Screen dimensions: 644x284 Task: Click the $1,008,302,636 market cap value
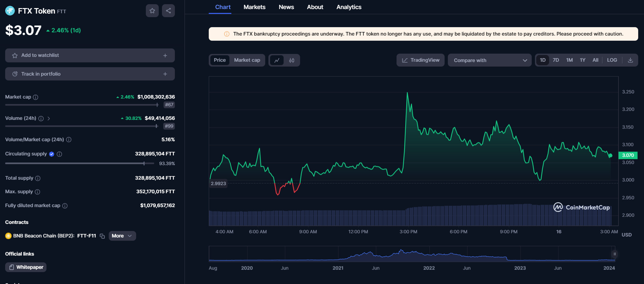pyautogui.click(x=156, y=97)
